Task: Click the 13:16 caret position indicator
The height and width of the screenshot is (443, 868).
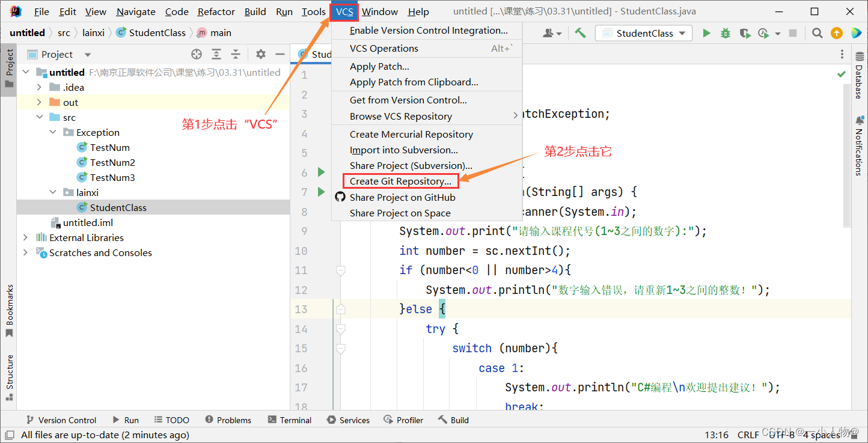Action: (x=717, y=435)
